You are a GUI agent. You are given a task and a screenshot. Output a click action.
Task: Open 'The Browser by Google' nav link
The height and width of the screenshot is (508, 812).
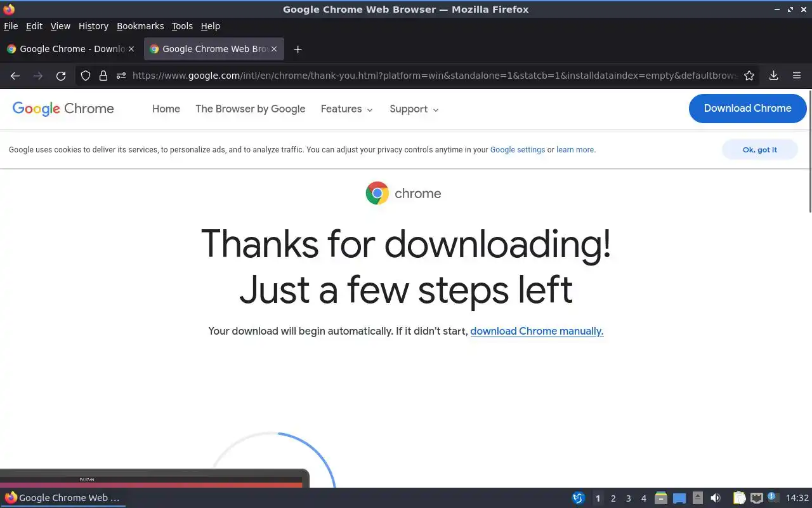click(x=251, y=109)
